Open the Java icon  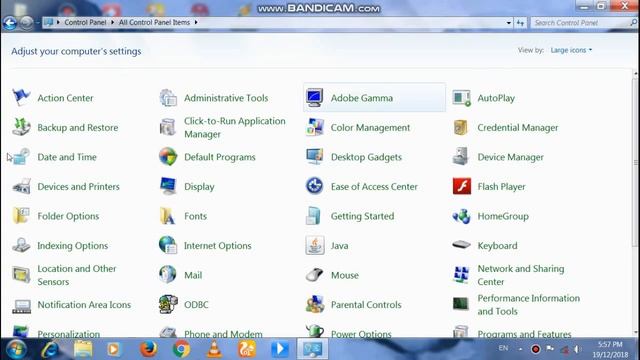coord(314,245)
